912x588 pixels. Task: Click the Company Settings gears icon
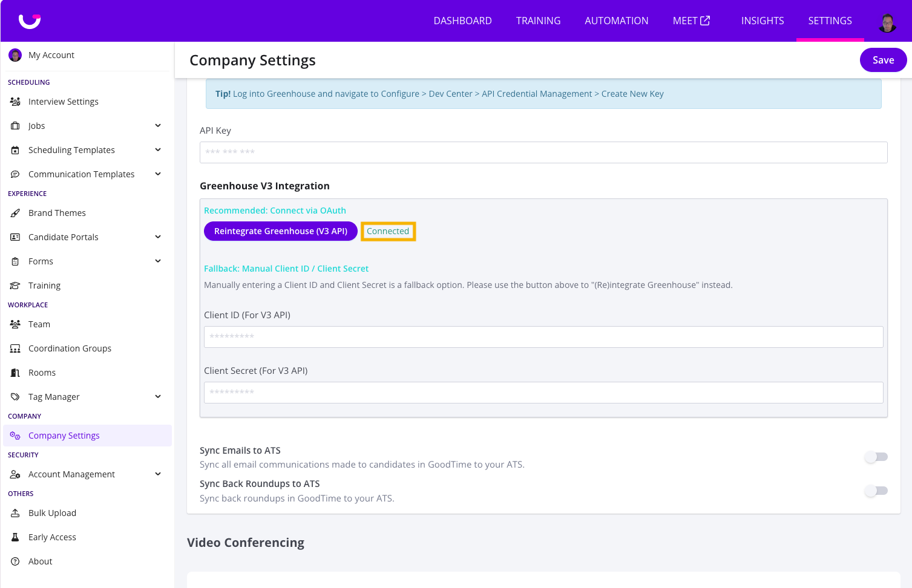(15, 436)
